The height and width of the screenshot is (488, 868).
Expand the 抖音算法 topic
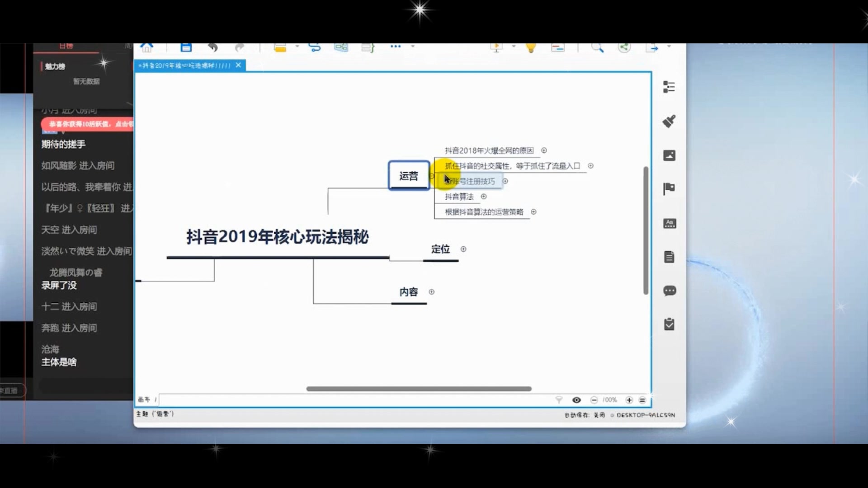click(484, 197)
